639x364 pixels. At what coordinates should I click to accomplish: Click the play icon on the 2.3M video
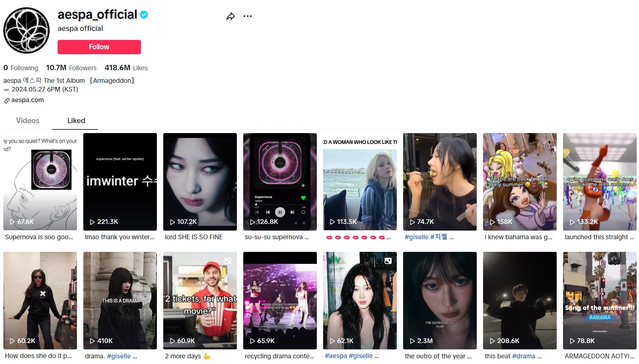412,341
